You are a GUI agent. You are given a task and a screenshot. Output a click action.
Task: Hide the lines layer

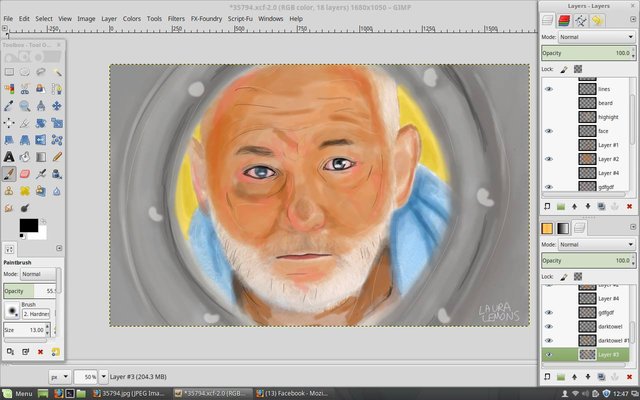pos(549,89)
